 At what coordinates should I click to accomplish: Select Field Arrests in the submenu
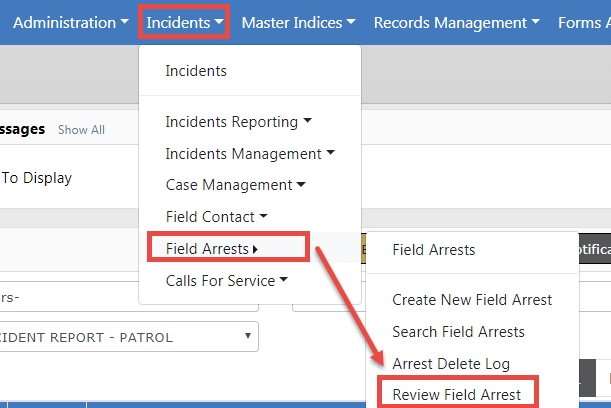pos(433,250)
